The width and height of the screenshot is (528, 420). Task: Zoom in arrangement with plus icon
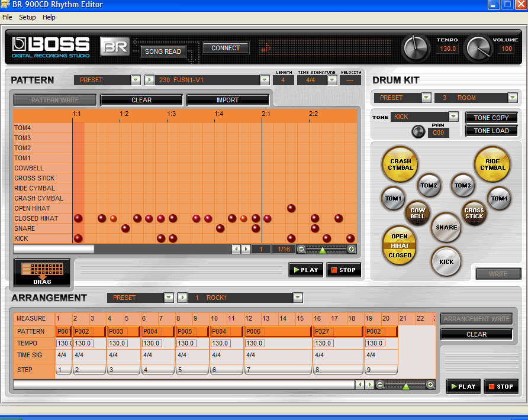point(430,385)
